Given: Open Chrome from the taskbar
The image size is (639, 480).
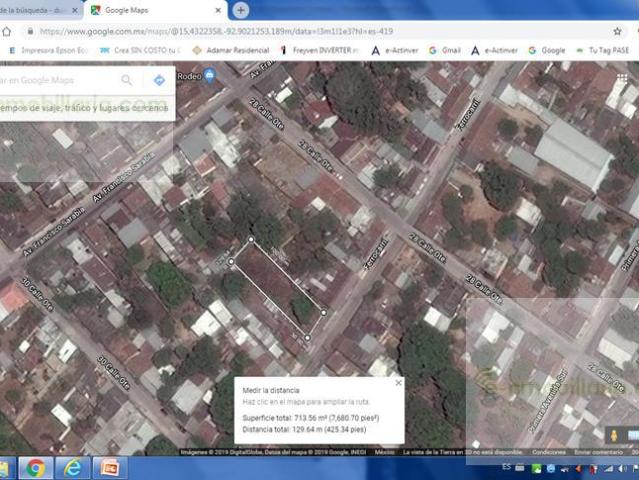Looking at the screenshot, I should point(35,468).
